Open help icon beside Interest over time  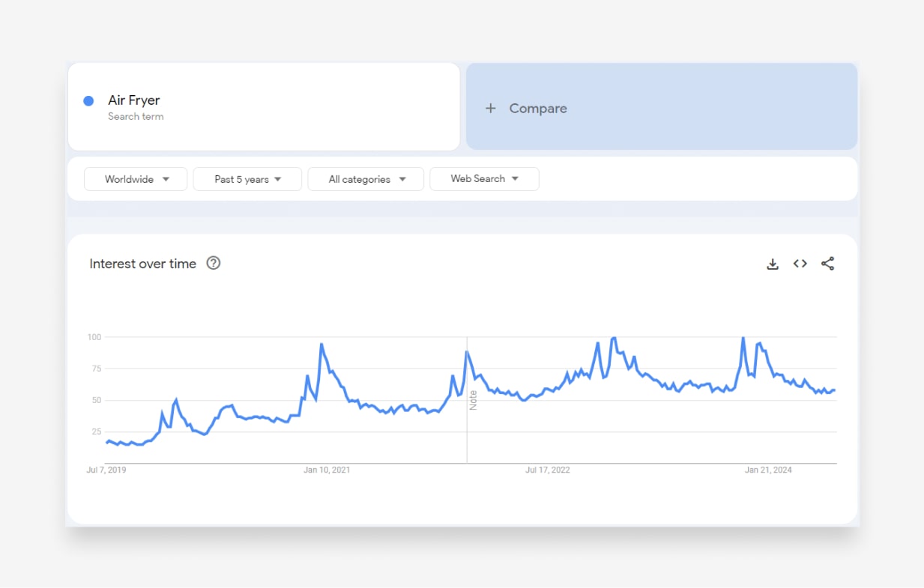[x=214, y=263]
